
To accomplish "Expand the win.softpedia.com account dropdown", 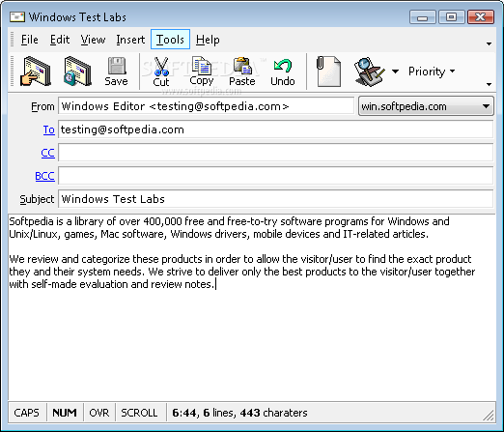I will pyautogui.click(x=426, y=106).
